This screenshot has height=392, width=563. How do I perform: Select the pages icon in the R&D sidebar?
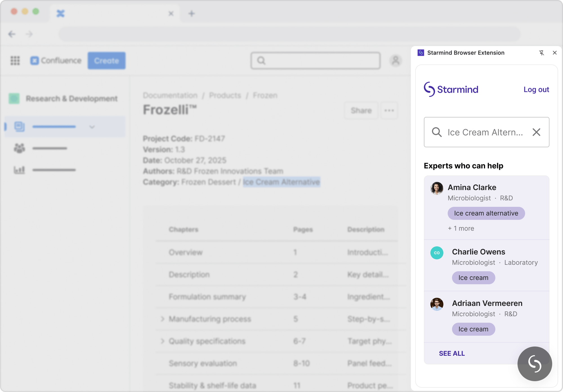[19, 126]
